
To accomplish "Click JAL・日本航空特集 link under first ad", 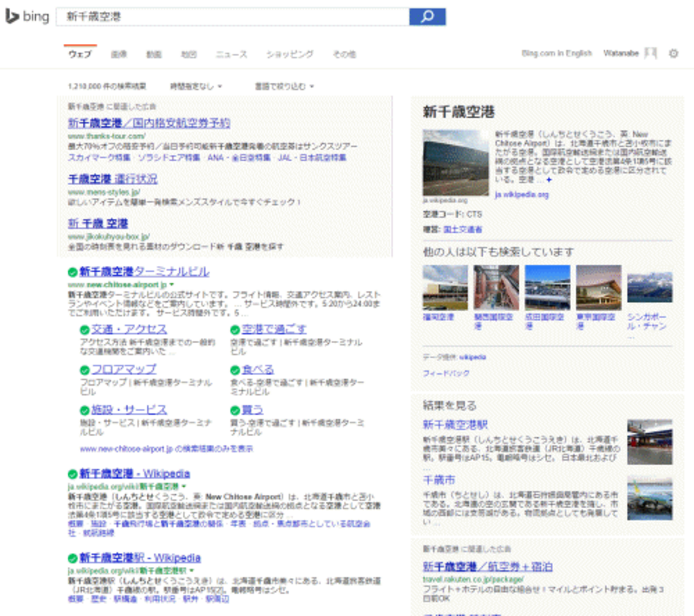I will click(x=312, y=157).
